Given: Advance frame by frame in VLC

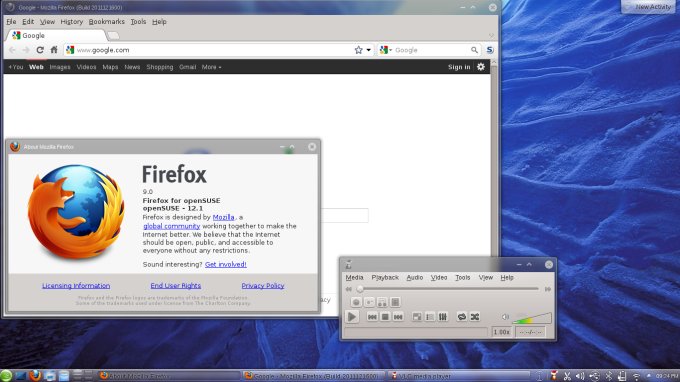Looking at the screenshot, I should coord(395,302).
